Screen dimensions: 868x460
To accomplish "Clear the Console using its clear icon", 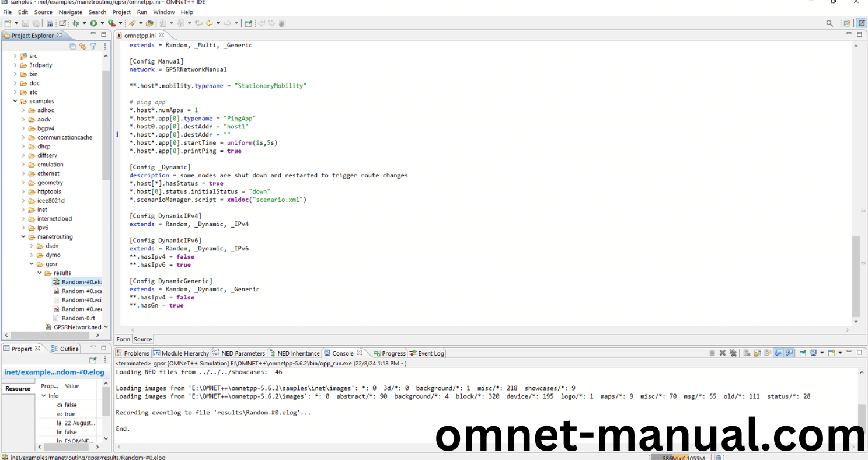I will 747,353.
